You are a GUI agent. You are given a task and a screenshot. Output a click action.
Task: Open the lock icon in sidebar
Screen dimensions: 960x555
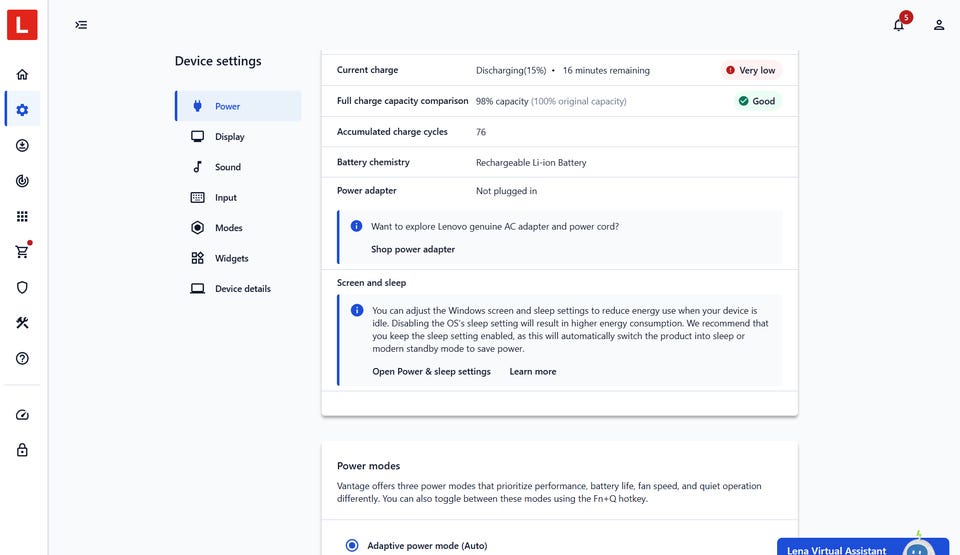(22, 450)
